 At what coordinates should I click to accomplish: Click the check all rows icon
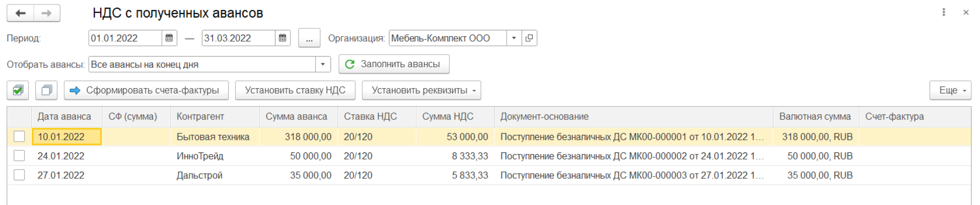[x=18, y=90]
